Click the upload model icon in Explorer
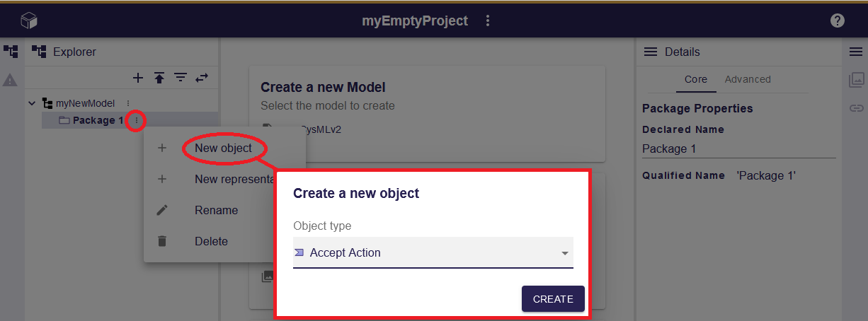Viewport: 868px width, 321px height. (159, 78)
